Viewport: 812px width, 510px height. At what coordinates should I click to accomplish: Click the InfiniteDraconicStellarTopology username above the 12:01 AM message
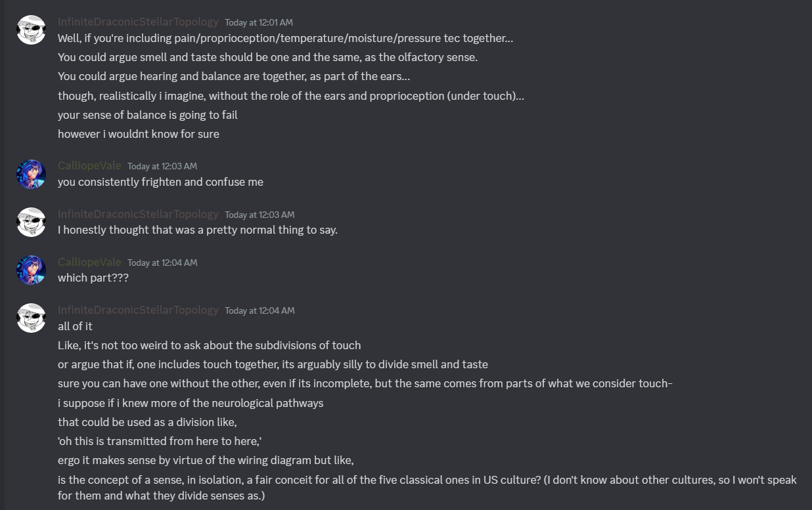coord(138,22)
